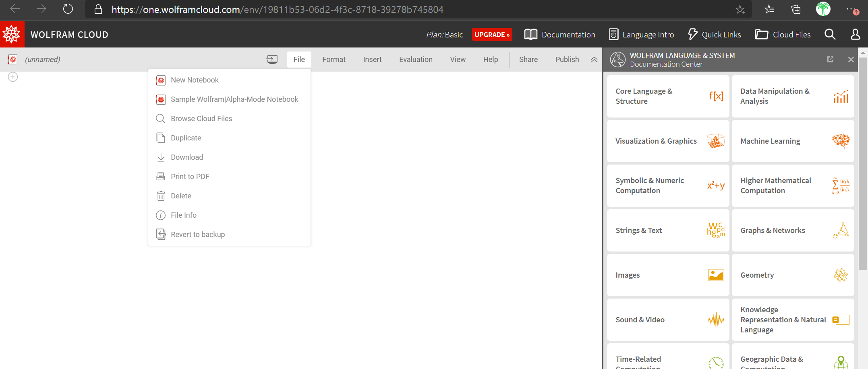Select Browse Cloud Files menu entry
The image size is (868, 369).
pyautogui.click(x=229, y=119)
